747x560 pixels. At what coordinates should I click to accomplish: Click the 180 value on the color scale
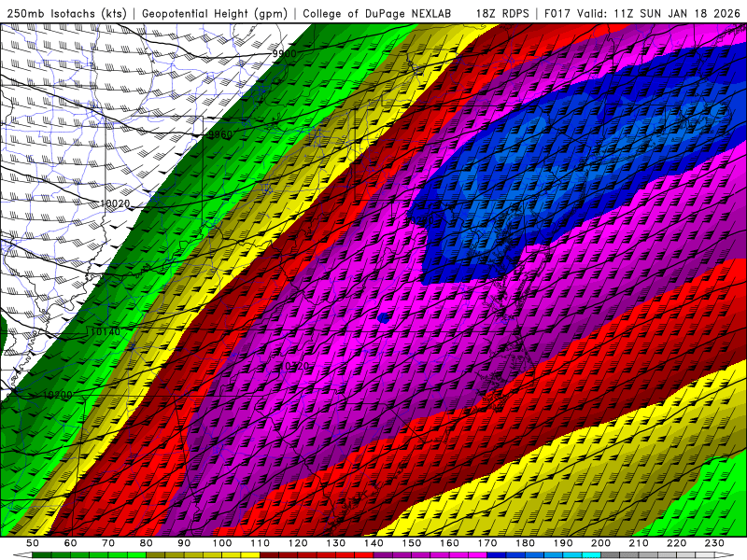(525, 543)
